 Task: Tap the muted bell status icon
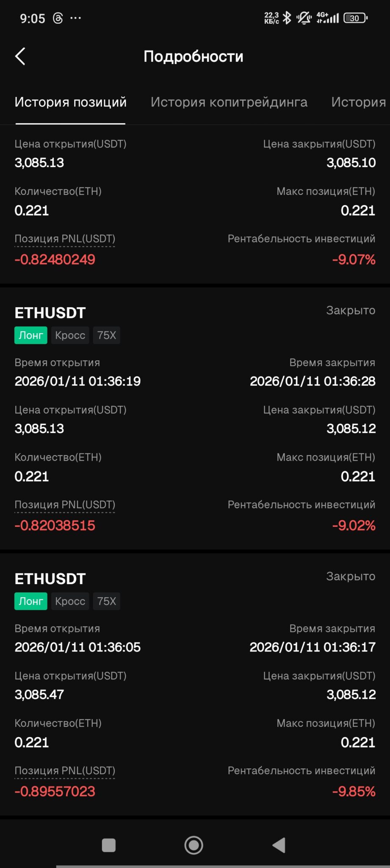(x=304, y=18)
